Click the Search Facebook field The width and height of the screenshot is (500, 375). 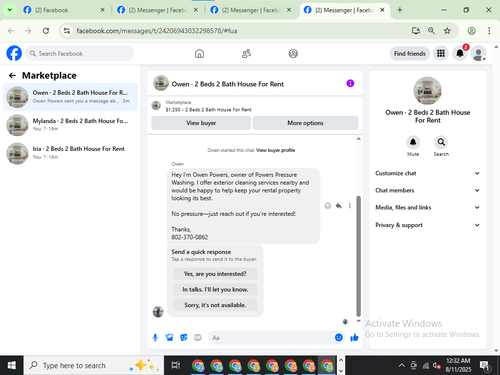click(x=80, y=53)
